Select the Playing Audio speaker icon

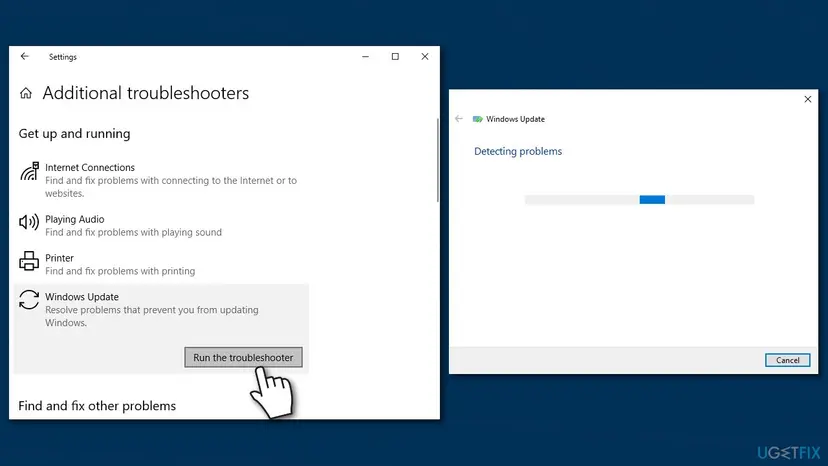tap(29, 222)
